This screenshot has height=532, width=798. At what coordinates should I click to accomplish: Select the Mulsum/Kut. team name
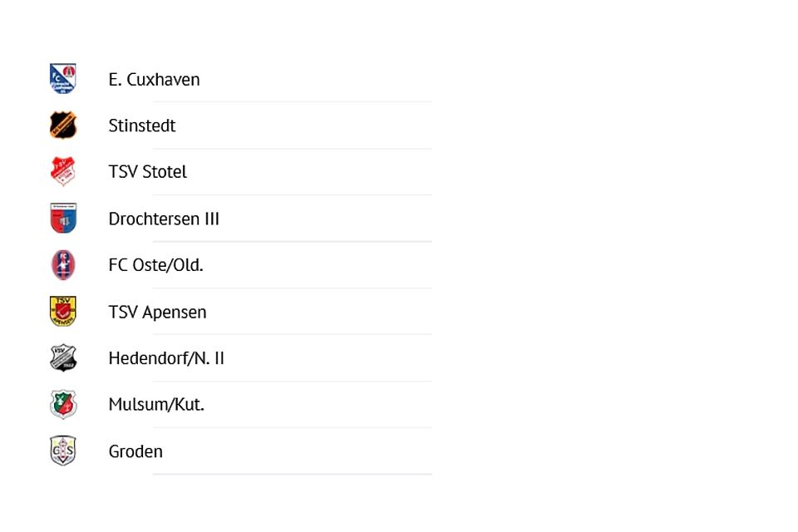pos(156,406)
